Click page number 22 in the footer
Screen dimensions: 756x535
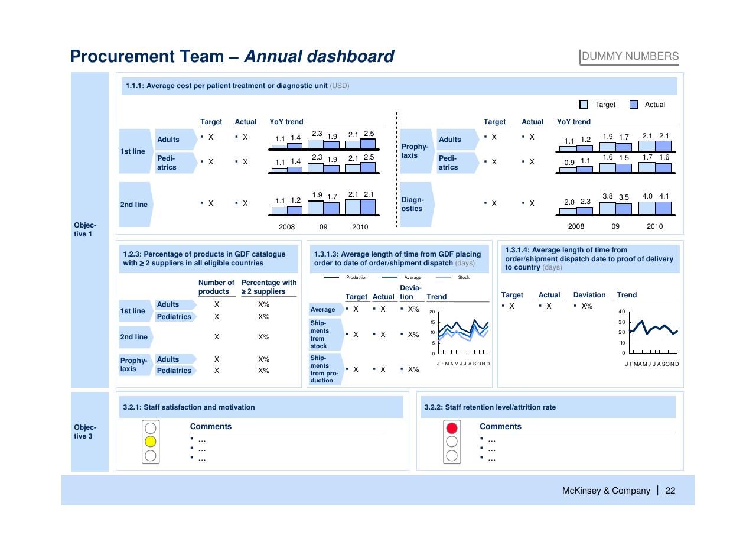pyautogui.click(x=670, y=491)
